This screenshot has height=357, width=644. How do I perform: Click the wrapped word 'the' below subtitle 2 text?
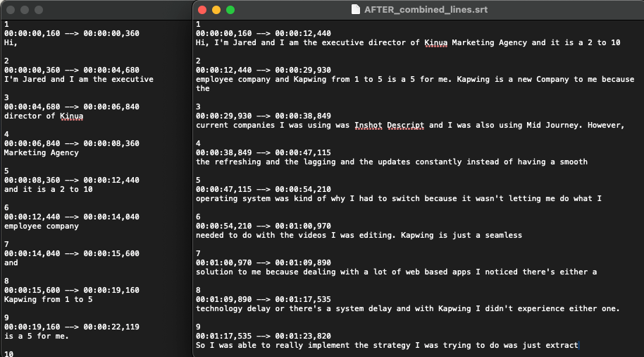203,88
